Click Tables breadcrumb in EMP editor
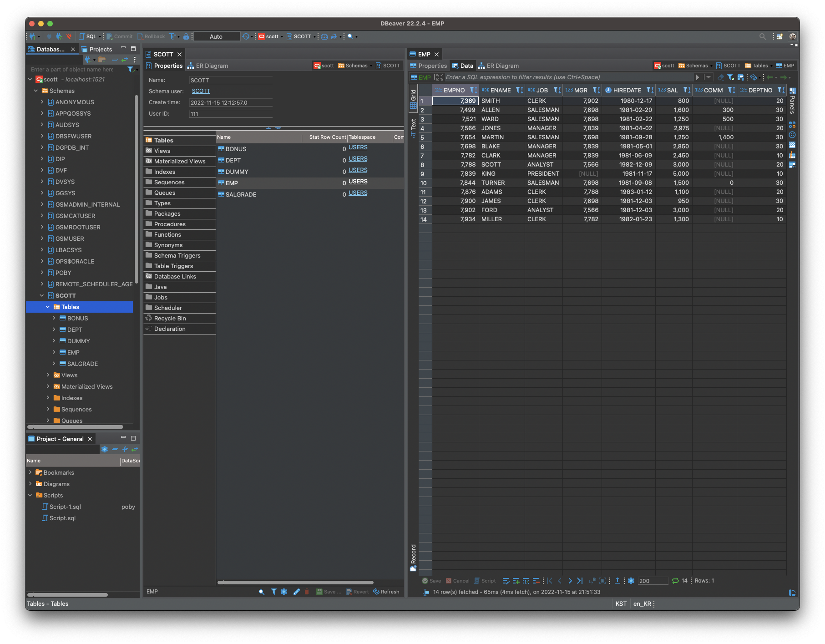Image resolution: width=825 pixels, height=644 pixels. [756, 66]
